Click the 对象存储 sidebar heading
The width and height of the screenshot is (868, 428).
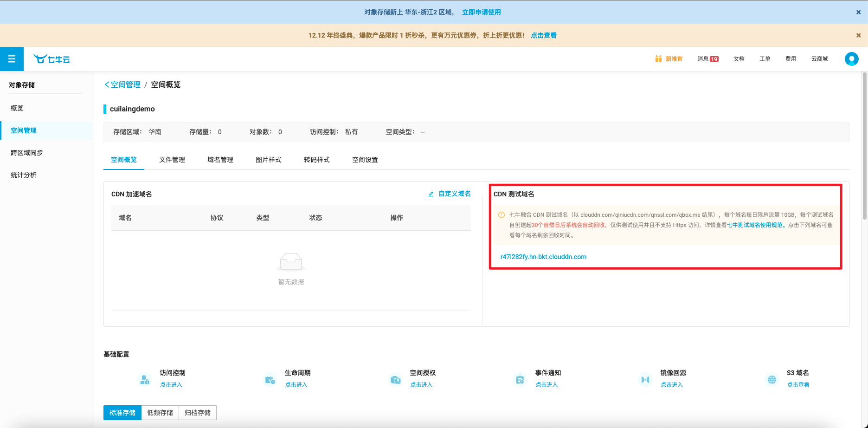tap(22, 85)
